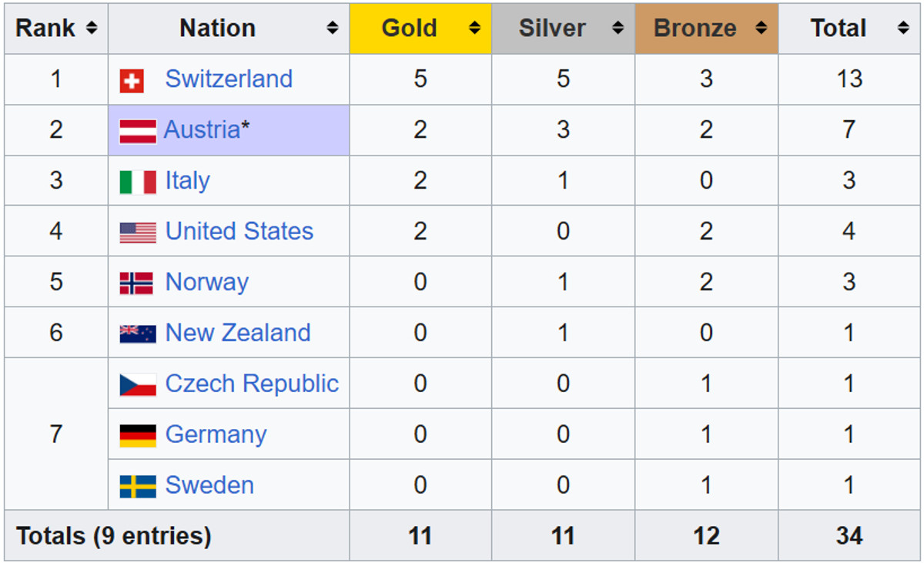
Task: Click the Norway flag icon
Action: click(x=138, y=283)
